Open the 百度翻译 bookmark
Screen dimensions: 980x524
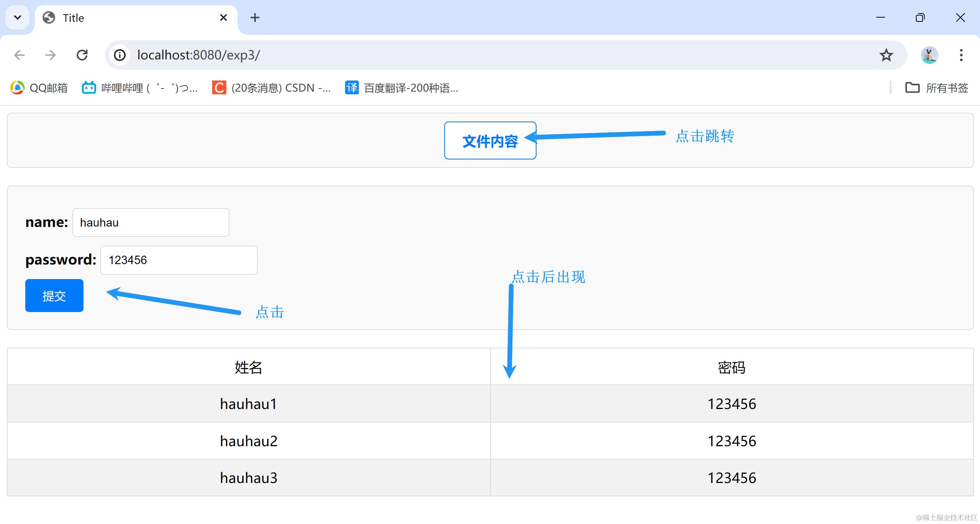pyautogui.click(x=402, y=88)
